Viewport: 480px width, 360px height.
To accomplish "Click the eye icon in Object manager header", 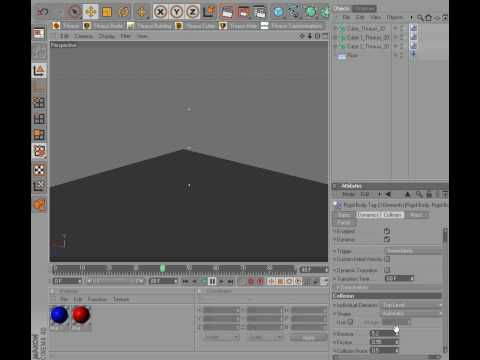I will click(x=437, y=18).
